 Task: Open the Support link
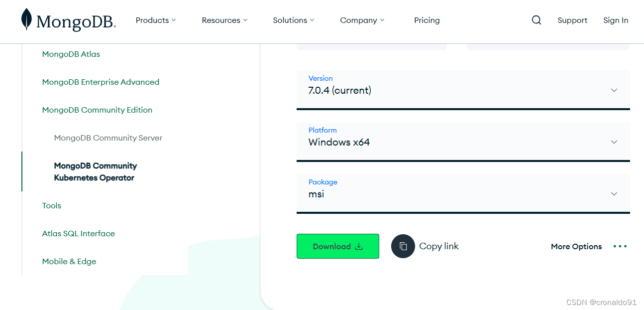pyautogui.click(x=572, y=20)
